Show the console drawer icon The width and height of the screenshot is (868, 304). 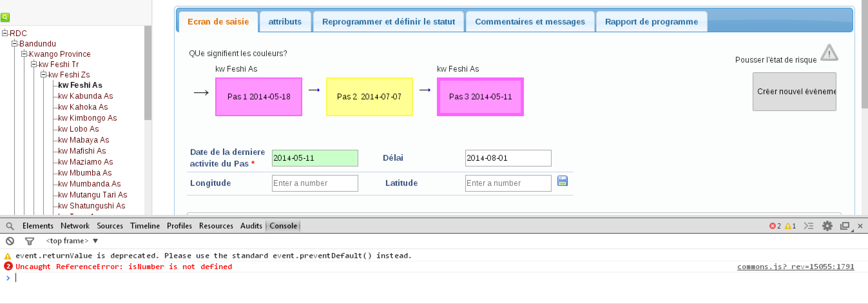[x=809, y=226]
